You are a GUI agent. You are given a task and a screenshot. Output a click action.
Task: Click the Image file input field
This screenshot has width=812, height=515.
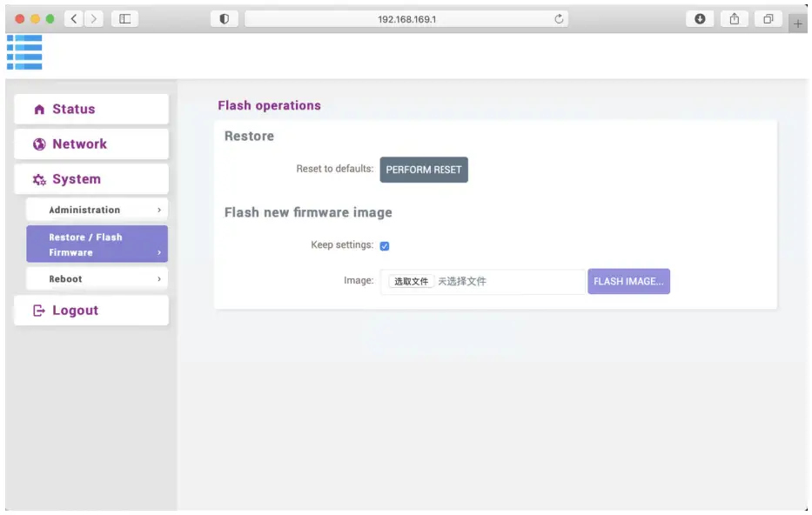pyautogui.click(x=483, y=282)
